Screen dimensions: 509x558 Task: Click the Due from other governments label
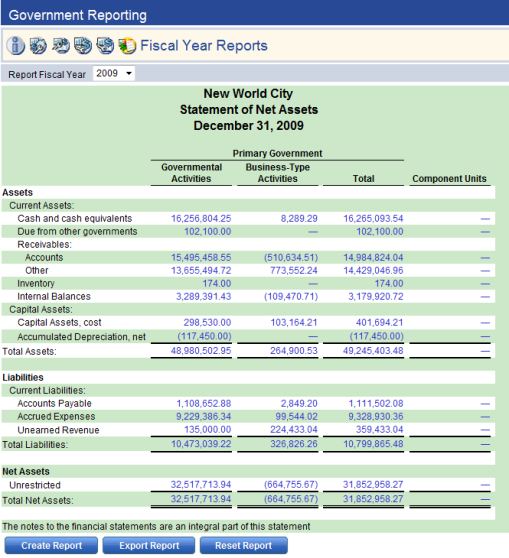tap(77, 232)
